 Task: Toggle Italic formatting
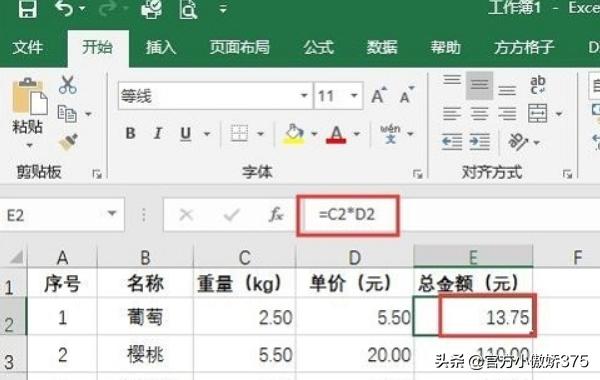click(157, 133)
